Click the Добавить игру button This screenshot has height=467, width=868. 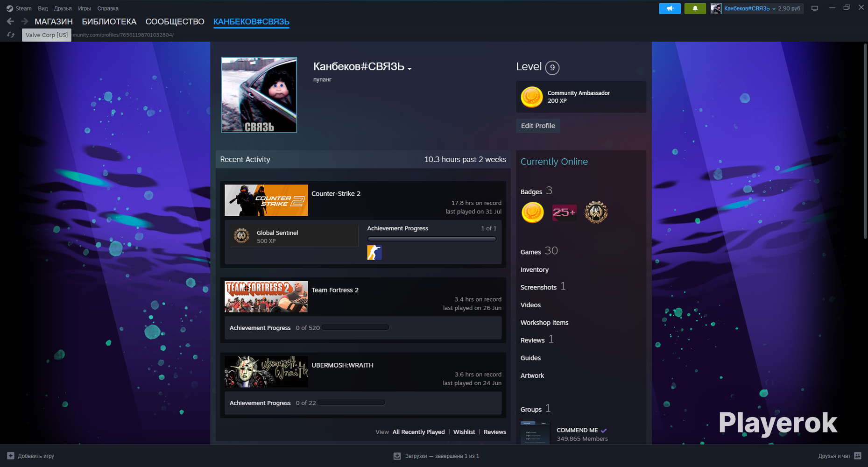[31, 456]
